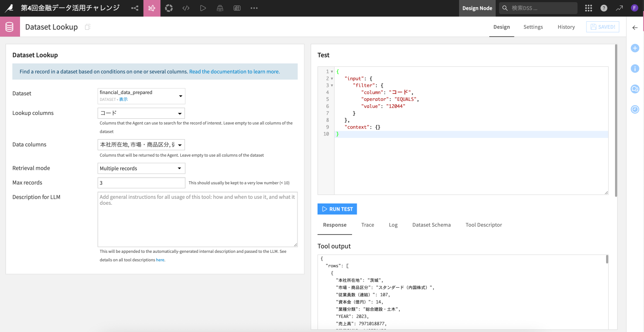Open the stacked deployer icon in navbar
The width and height of the screenshot is (644, 332).
pos(220,8)
